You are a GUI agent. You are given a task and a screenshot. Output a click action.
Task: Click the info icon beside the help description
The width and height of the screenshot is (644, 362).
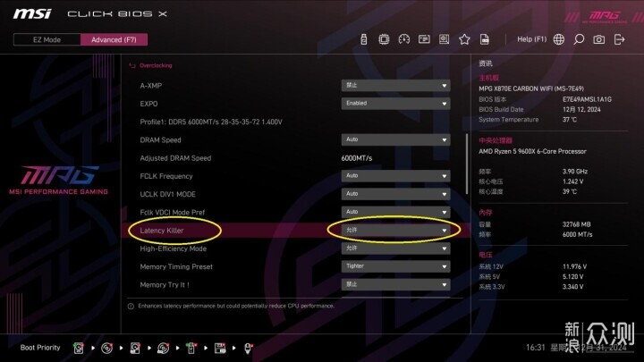(x=131, y=307)
